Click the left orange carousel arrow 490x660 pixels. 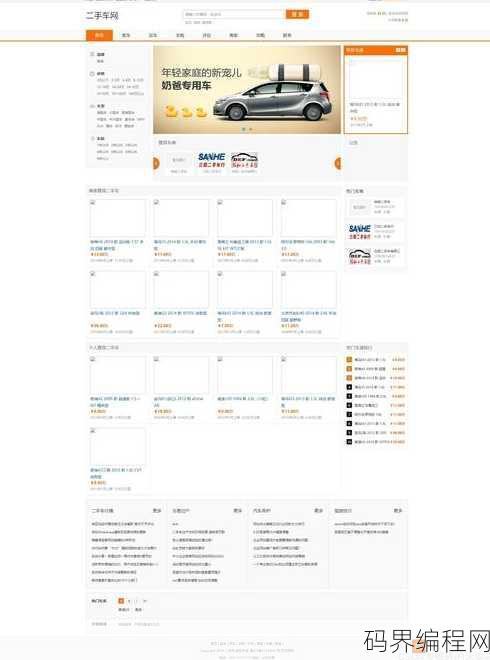(x=156, y=163)
